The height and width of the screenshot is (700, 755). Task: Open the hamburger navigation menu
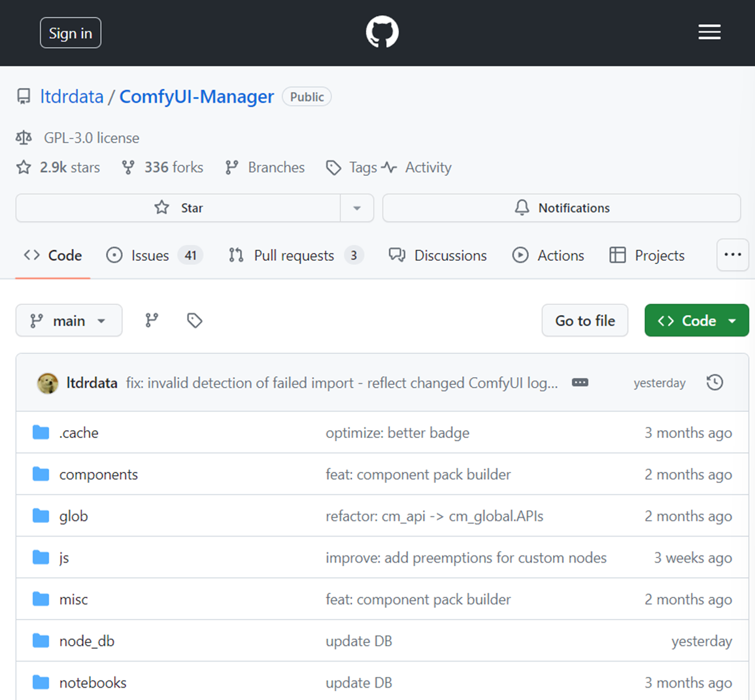pos(709,32)
